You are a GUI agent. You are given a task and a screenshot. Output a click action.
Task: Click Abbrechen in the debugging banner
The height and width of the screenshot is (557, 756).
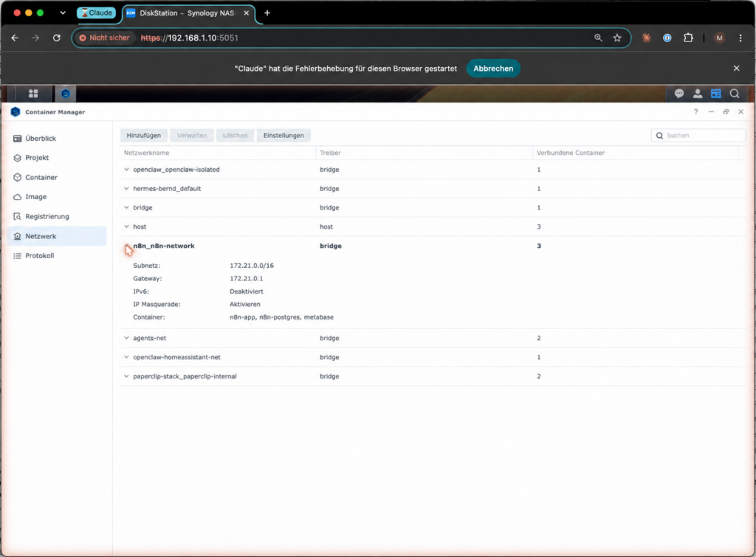tap(493, 69)
